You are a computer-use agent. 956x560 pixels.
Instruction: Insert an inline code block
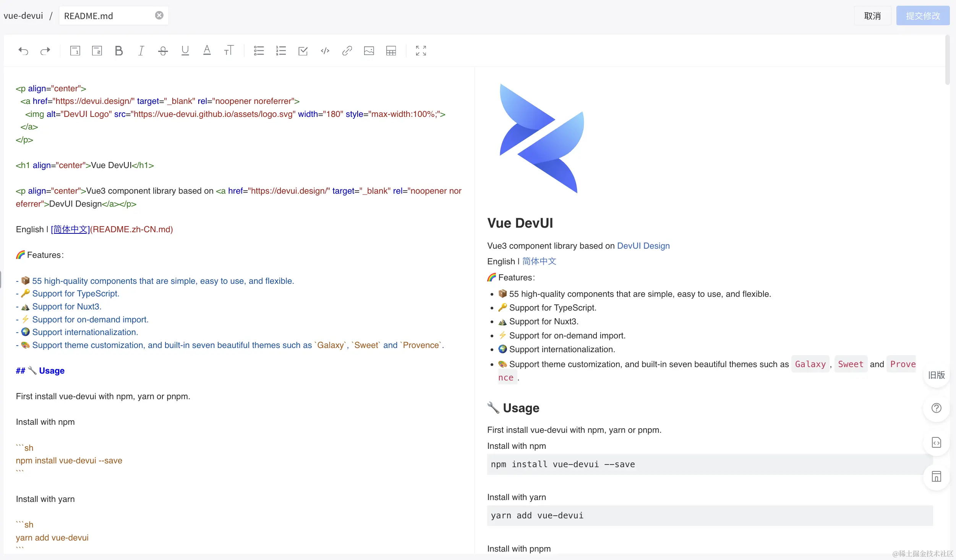pyautogui.click(x=325, y=51)
